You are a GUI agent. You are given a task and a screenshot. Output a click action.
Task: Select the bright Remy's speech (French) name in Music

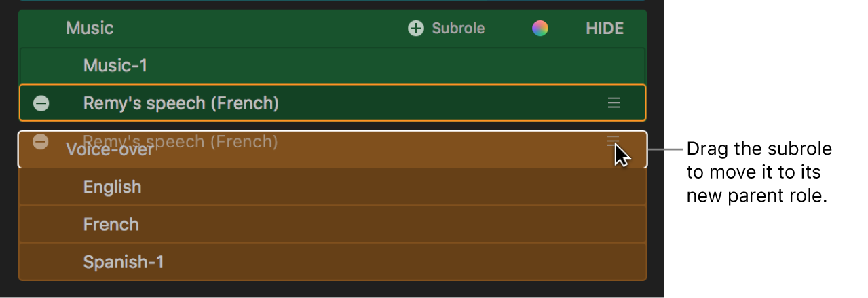tap(181, 103)
